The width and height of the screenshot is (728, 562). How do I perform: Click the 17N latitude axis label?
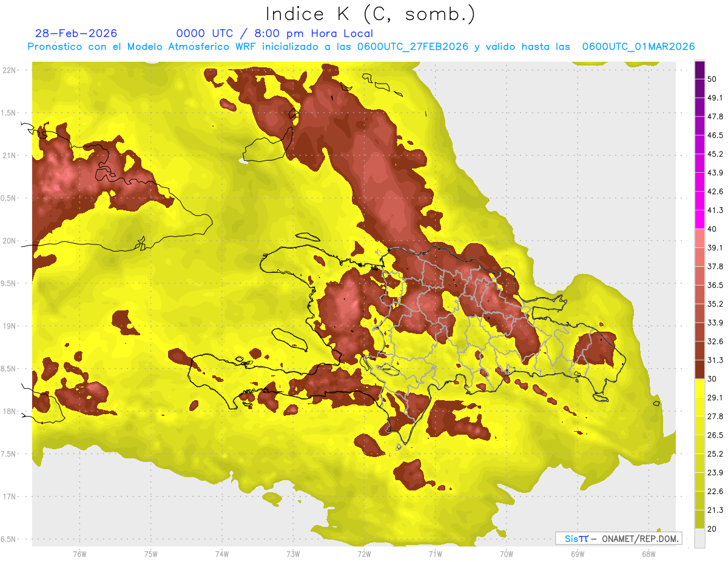click(x=9, y=497)
